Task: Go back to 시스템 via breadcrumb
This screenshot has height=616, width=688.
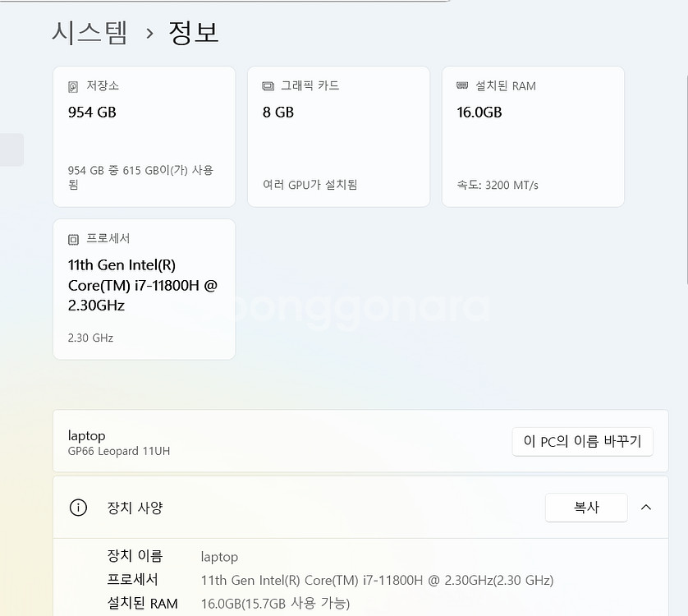Action: click(89, 32)
